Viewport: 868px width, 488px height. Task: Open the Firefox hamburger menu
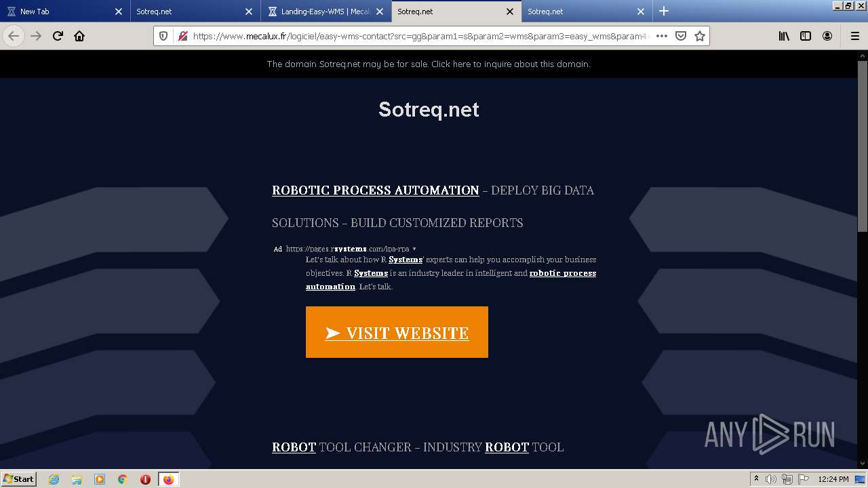point(854,36)
